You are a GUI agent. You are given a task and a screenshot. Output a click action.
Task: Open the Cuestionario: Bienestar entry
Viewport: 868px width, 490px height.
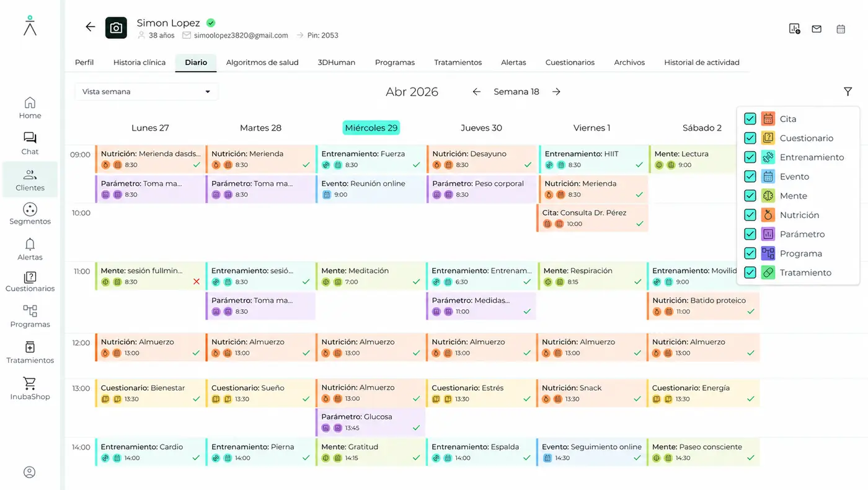[150, 393]
